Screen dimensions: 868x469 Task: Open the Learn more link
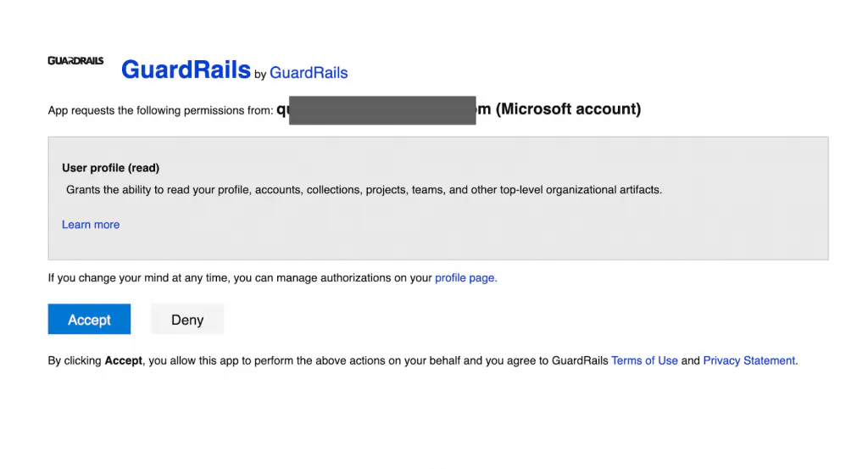pyautogui.click(x=91, y=224)
